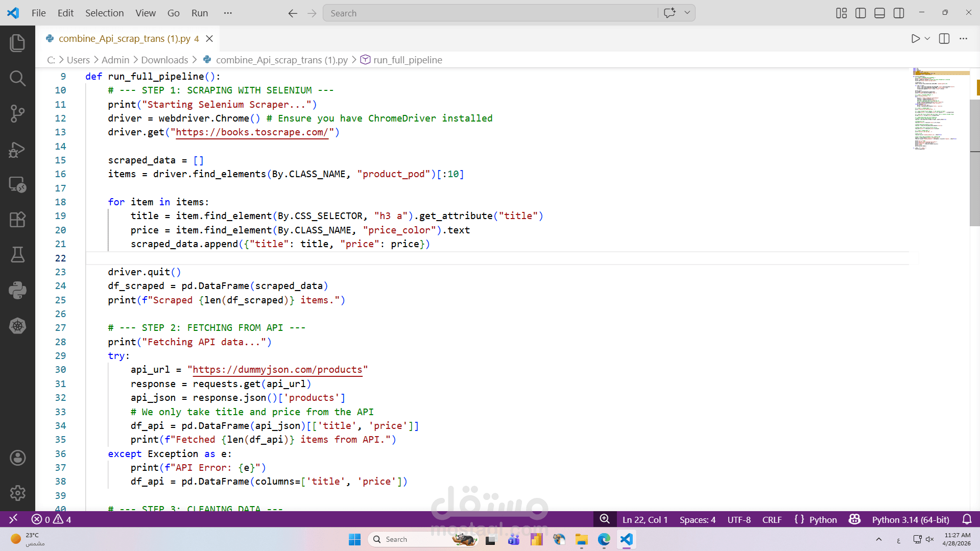This screenshot has height=551, width=980.
Task: Click the Users breadcrumb segment
Action: click(x=78, y=60)
